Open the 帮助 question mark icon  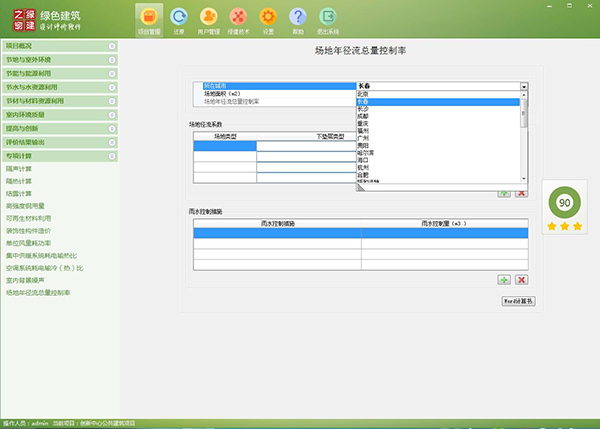[298, 19]
